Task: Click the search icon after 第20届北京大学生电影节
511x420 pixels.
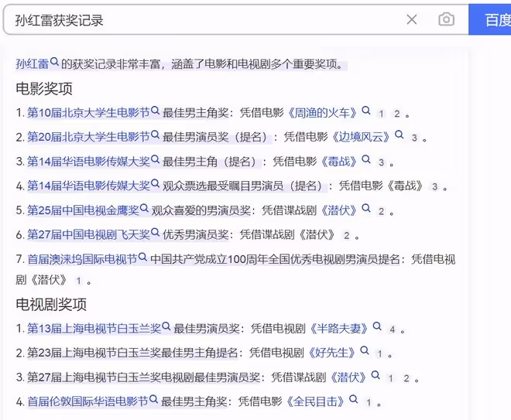Action: (x=155, y=135)
